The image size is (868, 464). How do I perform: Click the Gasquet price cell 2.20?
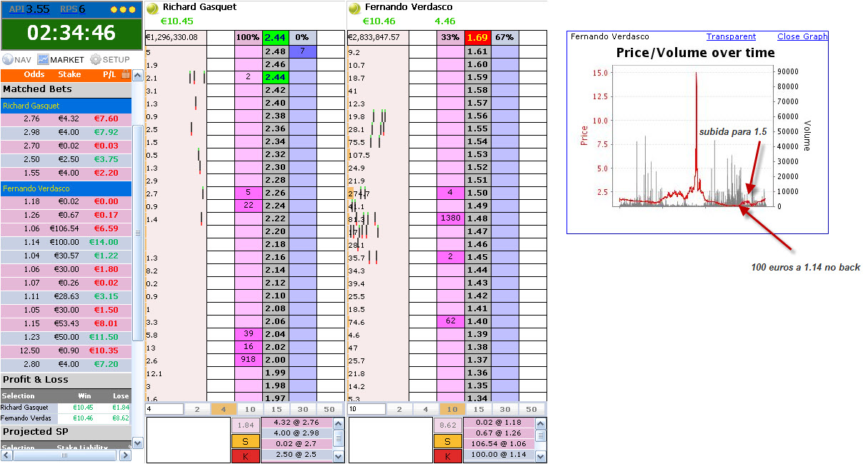tap(275, 231)
